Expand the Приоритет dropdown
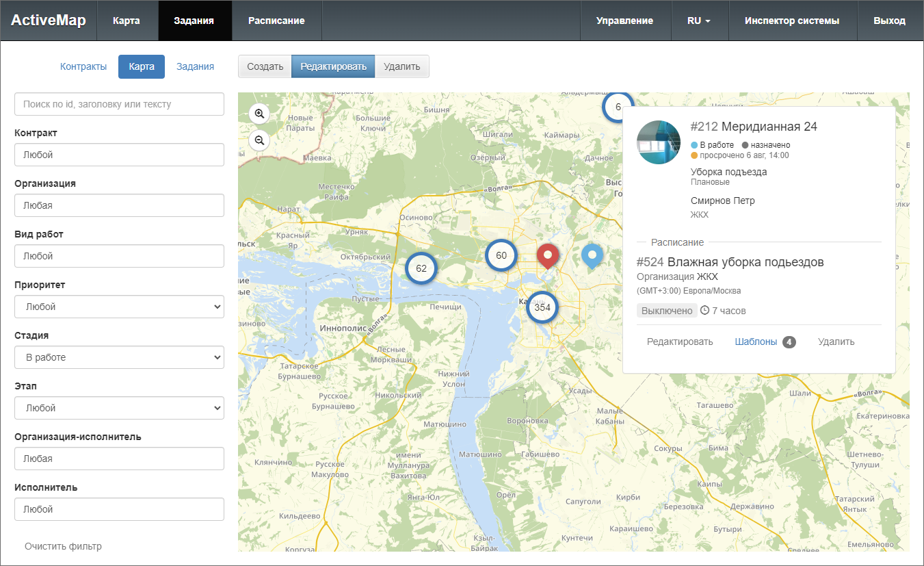 (119, 307)
